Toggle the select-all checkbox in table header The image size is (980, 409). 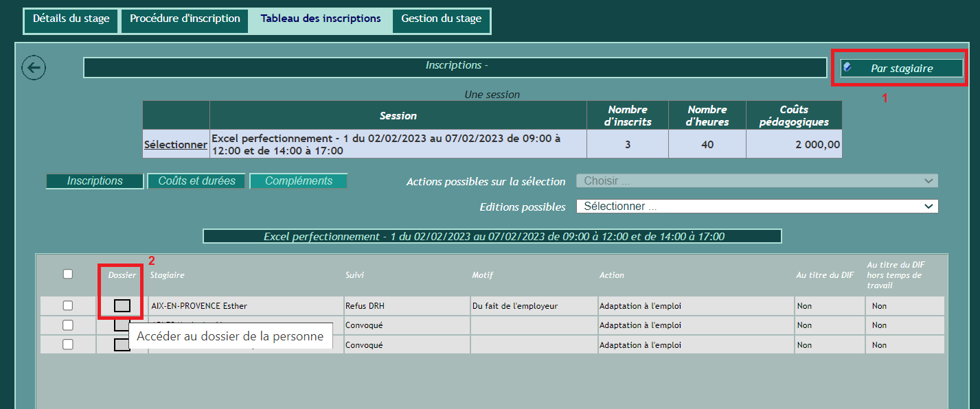coord(68,274)
